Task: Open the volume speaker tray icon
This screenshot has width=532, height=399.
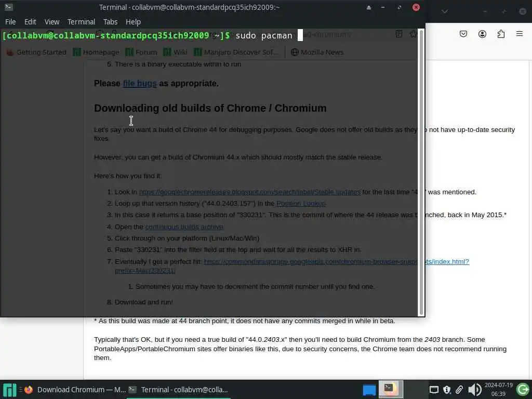Action: click(x=475, y=390)
